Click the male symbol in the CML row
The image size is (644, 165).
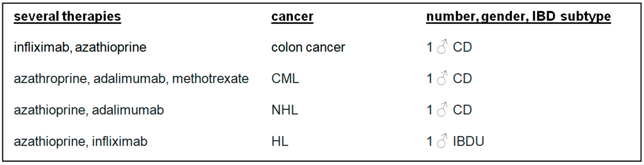[x=442, y=78]
